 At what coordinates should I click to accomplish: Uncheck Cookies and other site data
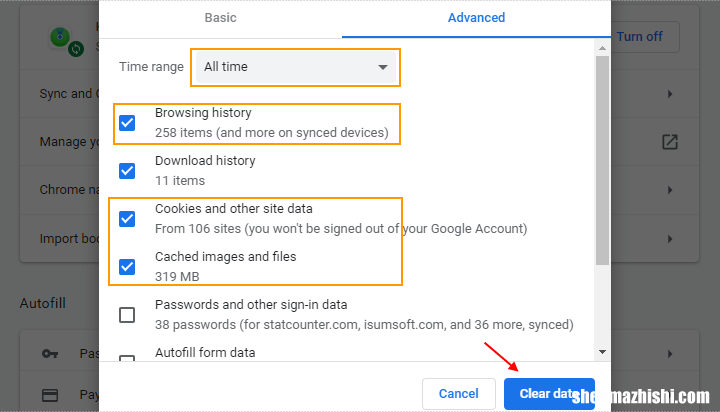click(127, 219)
